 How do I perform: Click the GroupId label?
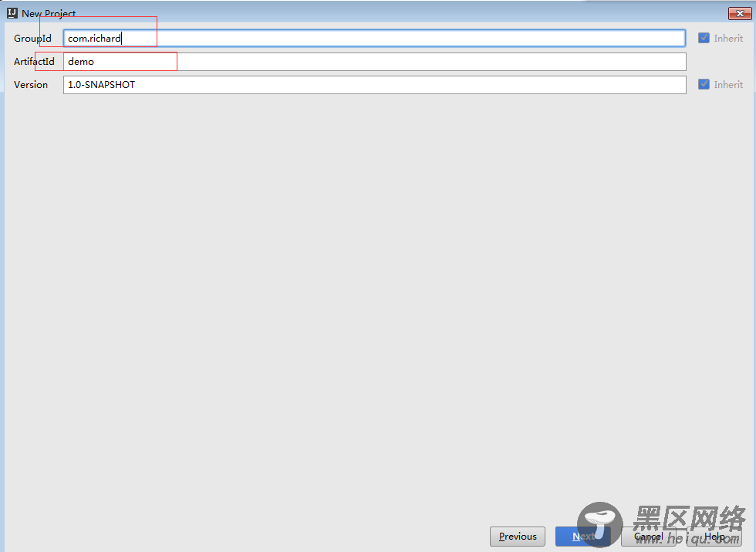coord(32,38)
